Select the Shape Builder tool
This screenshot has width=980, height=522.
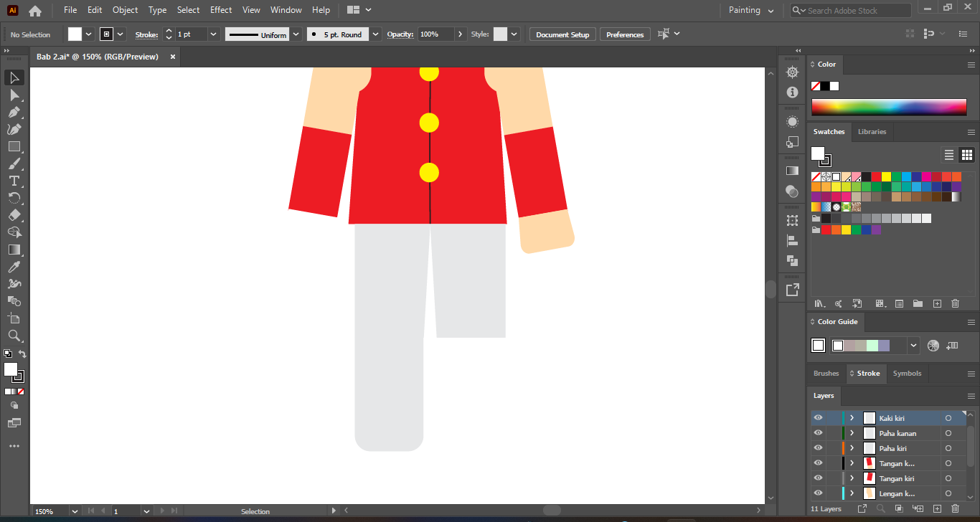point(14,232)
